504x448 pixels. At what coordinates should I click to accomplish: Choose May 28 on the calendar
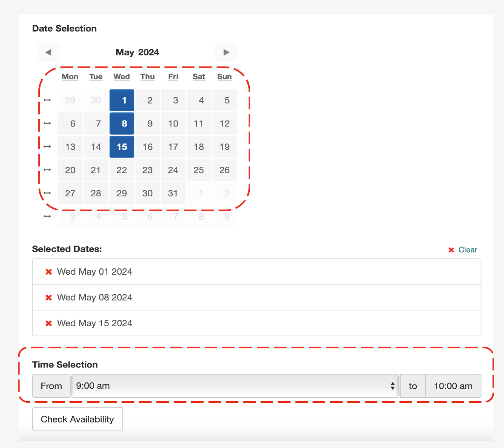(96, 193)
